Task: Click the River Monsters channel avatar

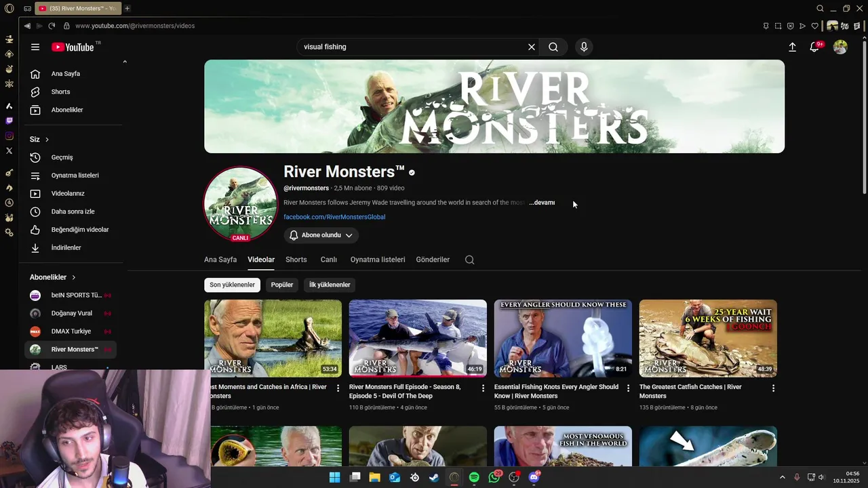Action: (240, 203)
